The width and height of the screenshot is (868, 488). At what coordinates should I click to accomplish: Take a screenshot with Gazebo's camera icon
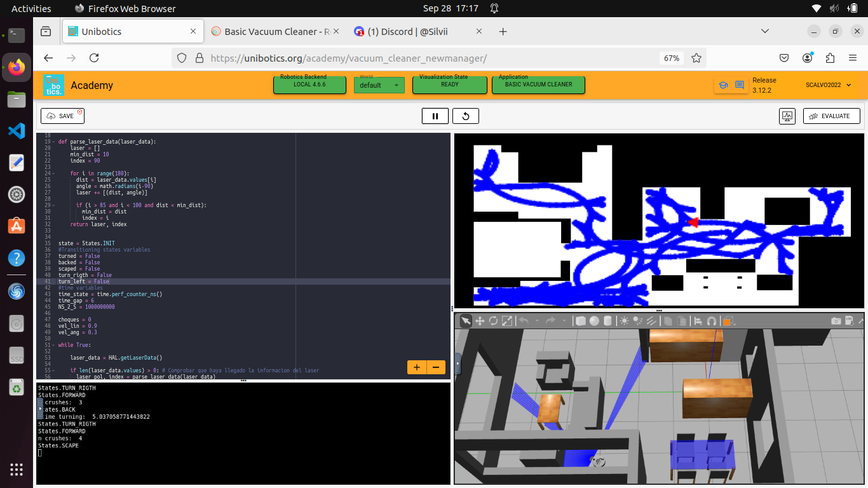836,321
